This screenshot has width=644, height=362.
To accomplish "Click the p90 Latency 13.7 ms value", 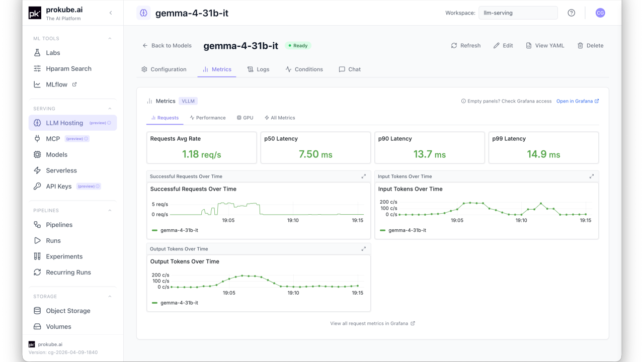I will click(x=430, y=154).
